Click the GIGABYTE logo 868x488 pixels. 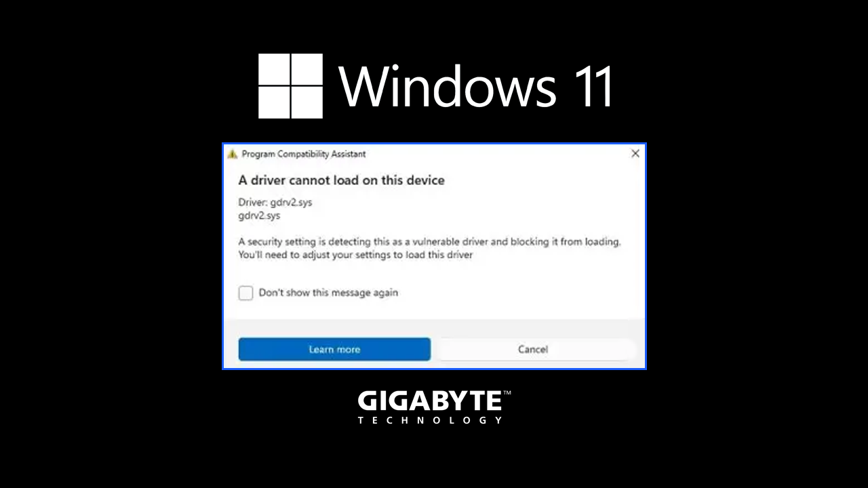pos(434,407)
